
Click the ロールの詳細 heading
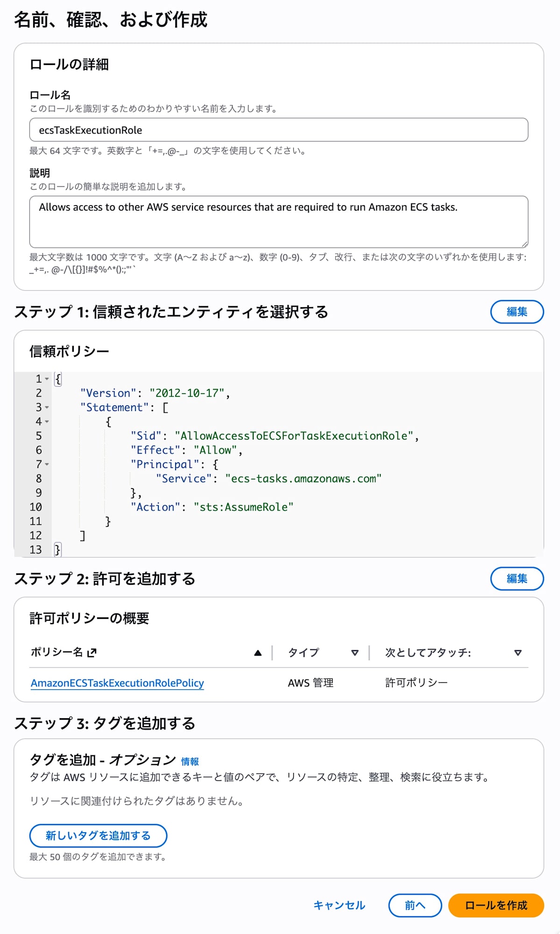coord(69,64)
